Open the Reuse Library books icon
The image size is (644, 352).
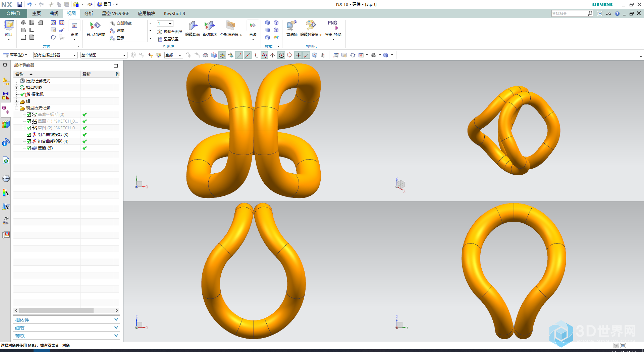pyautogui.click(x=6, y=124)
